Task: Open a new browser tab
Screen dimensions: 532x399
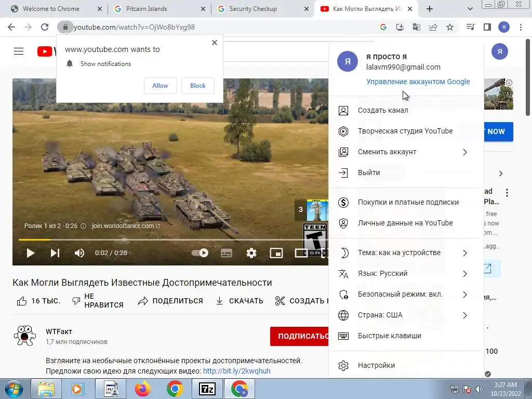Action: pos(430,9)
